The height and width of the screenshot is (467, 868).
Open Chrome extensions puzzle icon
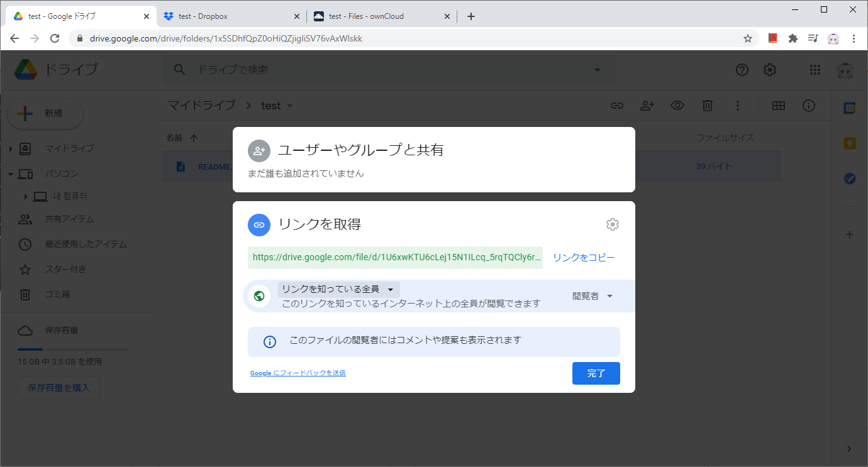click(x=793, y=38)
